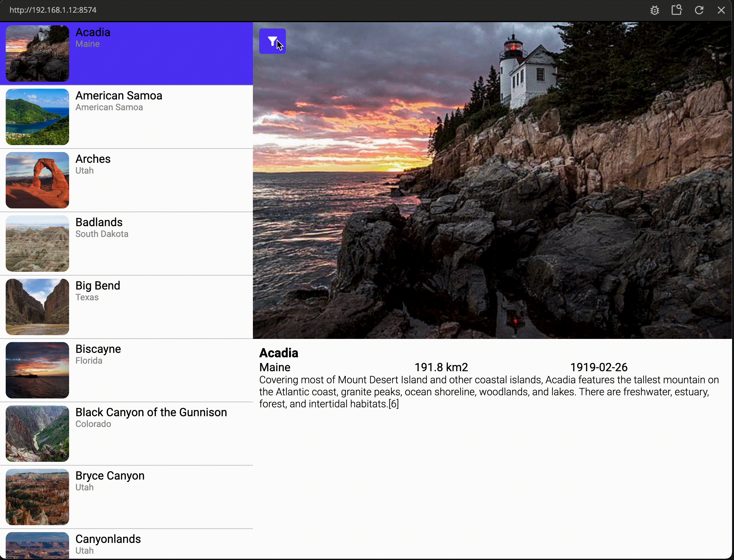Select the Biscayne thumbnail image

click(37, 370)
